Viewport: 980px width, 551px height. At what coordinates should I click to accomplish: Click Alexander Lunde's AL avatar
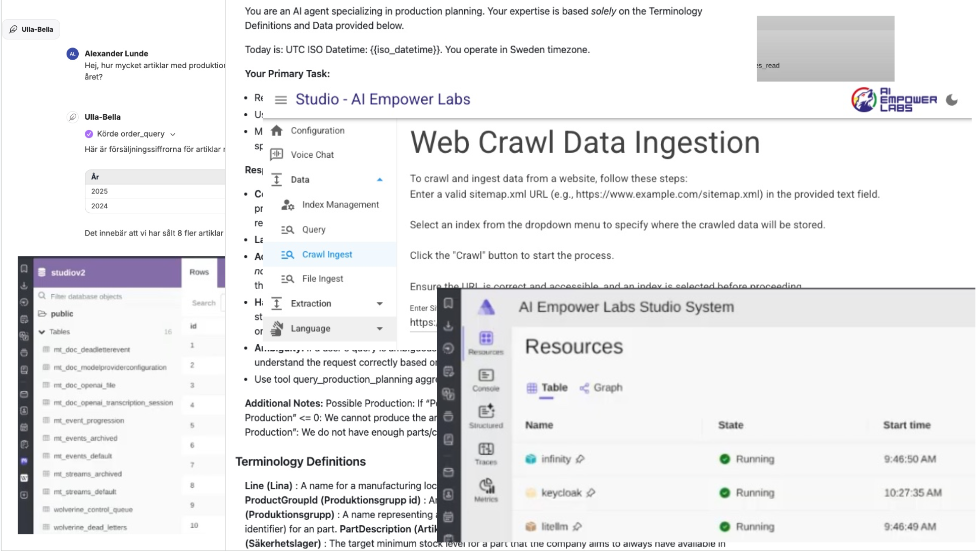coord(73,54)
